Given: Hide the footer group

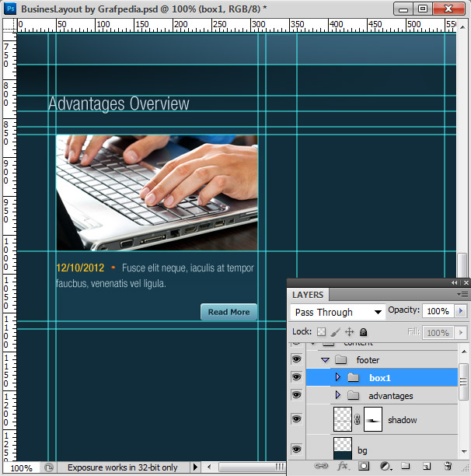Looking at the screenshot, I should tap(296, 359).
